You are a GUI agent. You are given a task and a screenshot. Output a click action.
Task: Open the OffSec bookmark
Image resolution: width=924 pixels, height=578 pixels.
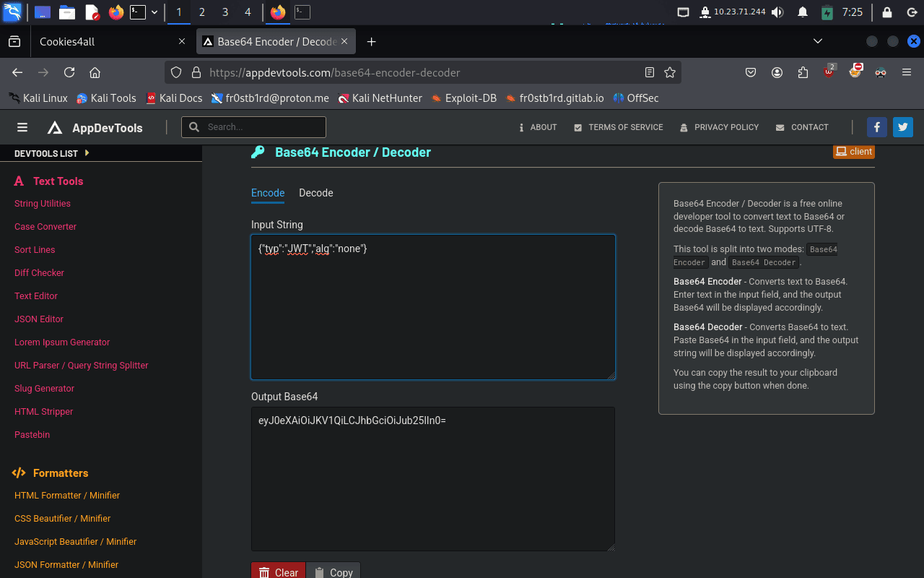(x=636, y=98)
